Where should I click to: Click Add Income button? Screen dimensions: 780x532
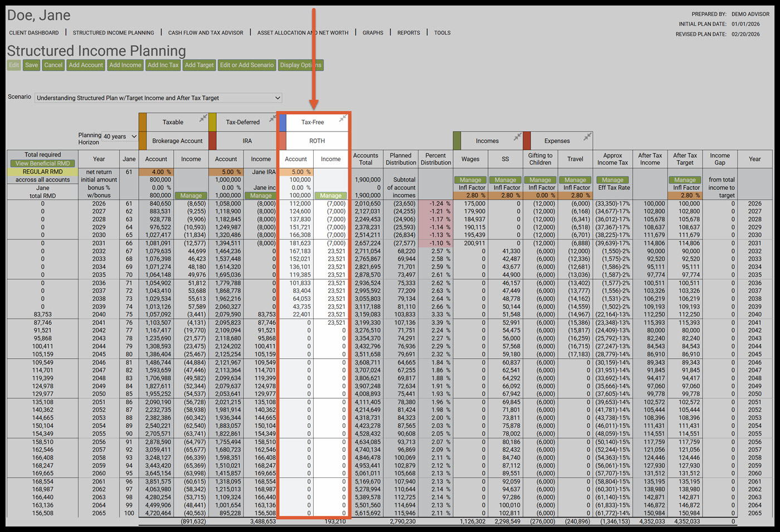point(125,65)
